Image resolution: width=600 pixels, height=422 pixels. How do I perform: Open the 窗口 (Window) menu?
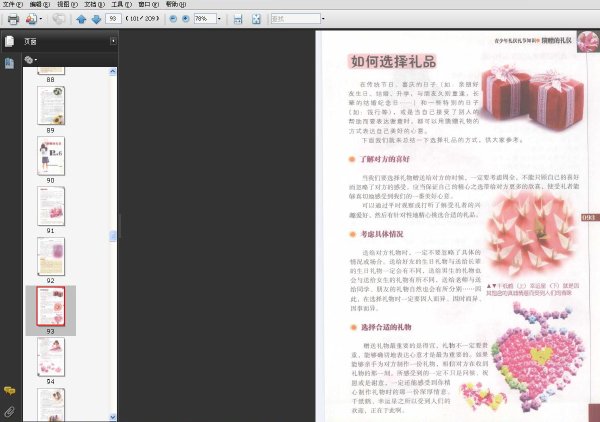[x=149, y=4]
